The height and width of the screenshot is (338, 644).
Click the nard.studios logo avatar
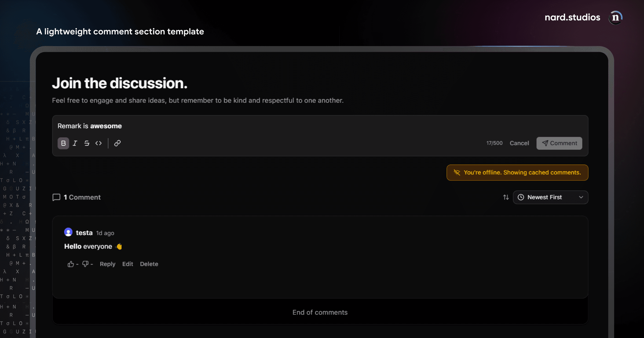[x=616, y=18]
